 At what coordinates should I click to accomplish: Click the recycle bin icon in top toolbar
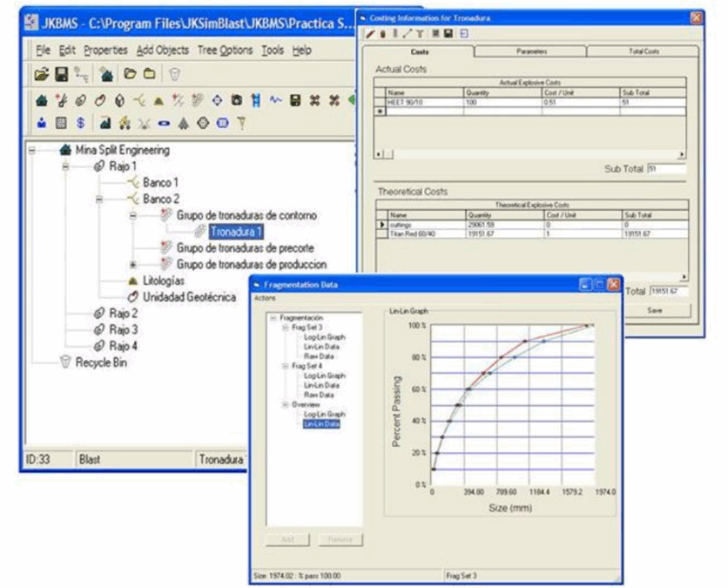pos(174,76)
